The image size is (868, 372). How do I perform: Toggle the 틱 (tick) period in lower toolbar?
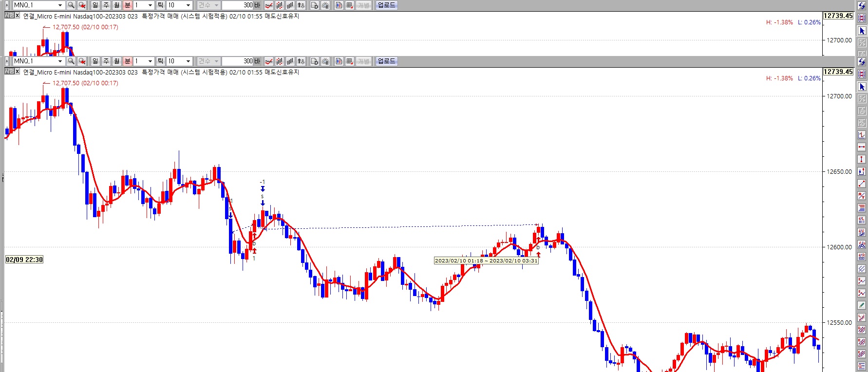coord(160,61)
